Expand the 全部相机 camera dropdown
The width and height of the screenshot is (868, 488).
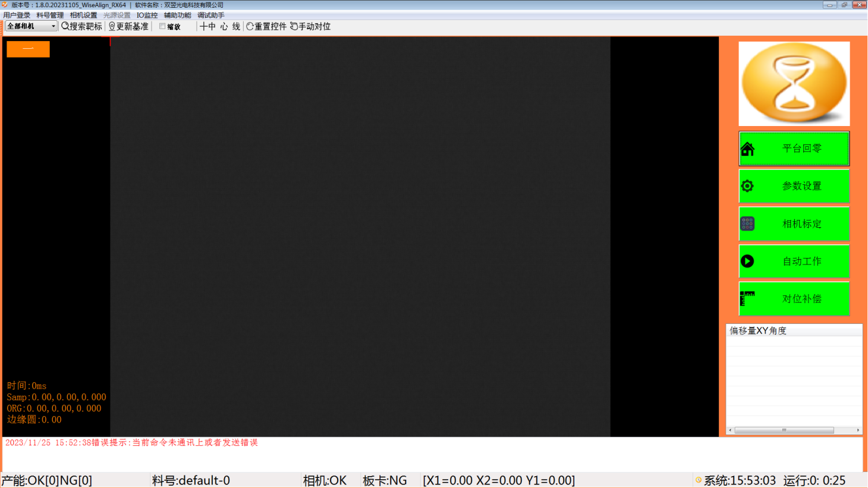pyautogui.click(x=53, y=26)
